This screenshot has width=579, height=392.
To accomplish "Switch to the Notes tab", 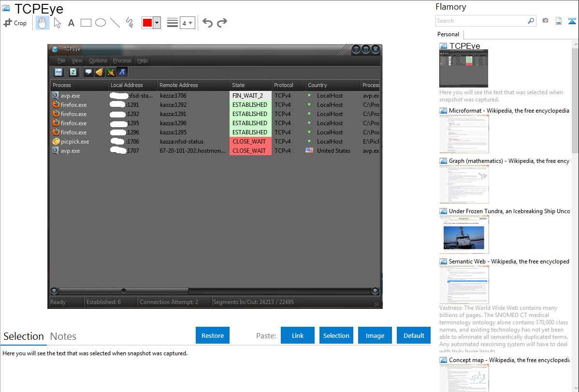I will pyautogui.click(x=63, y=336).
